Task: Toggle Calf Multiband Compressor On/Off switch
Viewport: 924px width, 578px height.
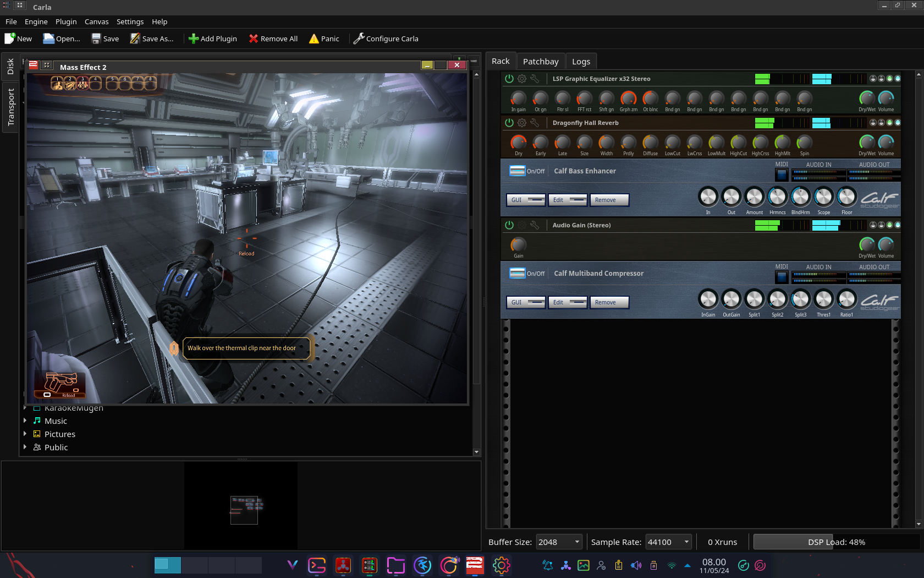Action: point(517,273)
